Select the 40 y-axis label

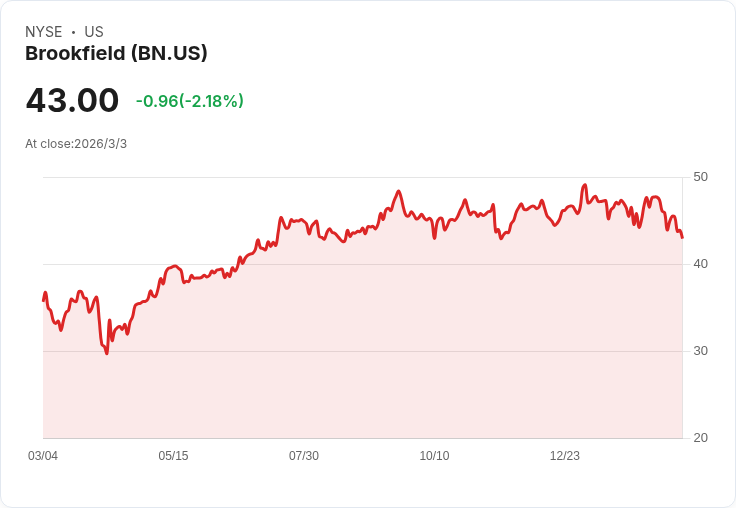coord(700,264)
